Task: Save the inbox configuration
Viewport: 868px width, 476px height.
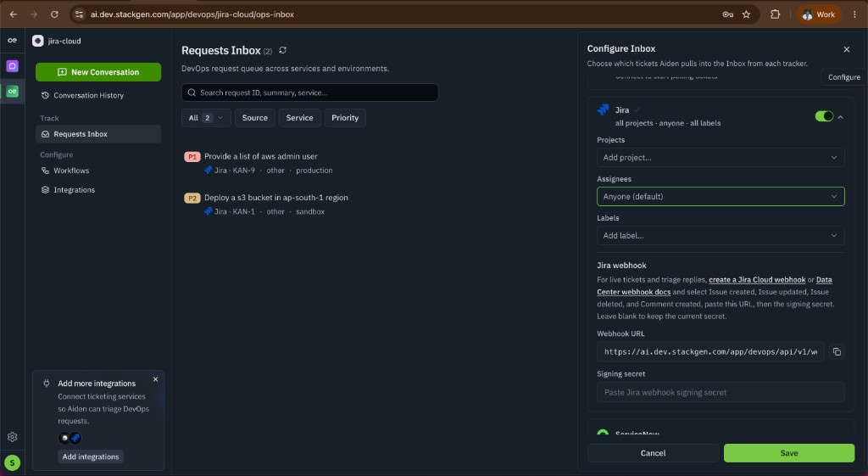Action: click(789, 453)
